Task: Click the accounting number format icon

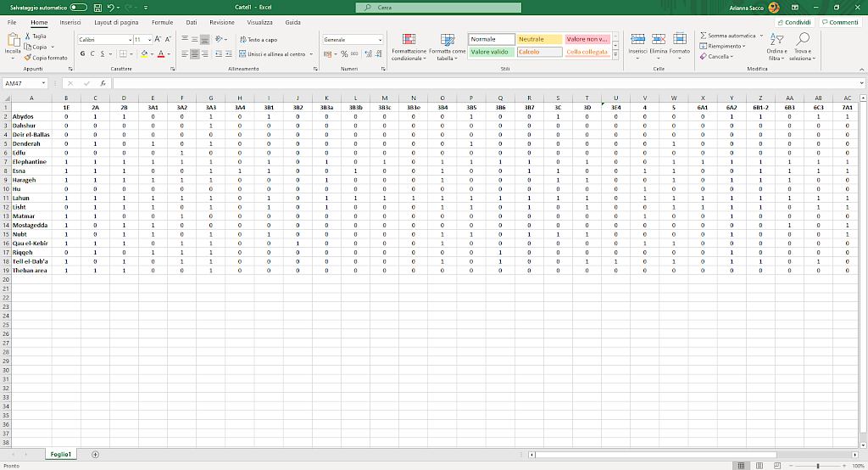Action: coord(328,53)
